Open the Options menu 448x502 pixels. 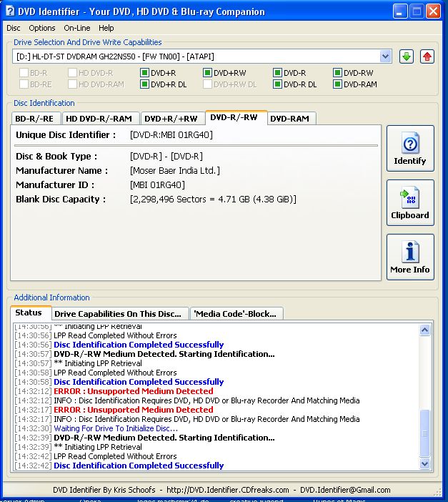(42, 28)
